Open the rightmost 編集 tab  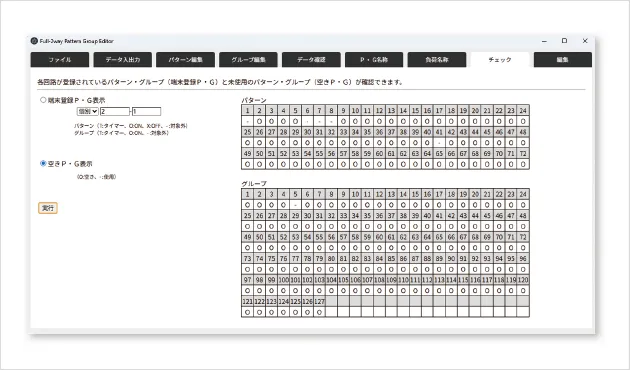tap(562, 59)
